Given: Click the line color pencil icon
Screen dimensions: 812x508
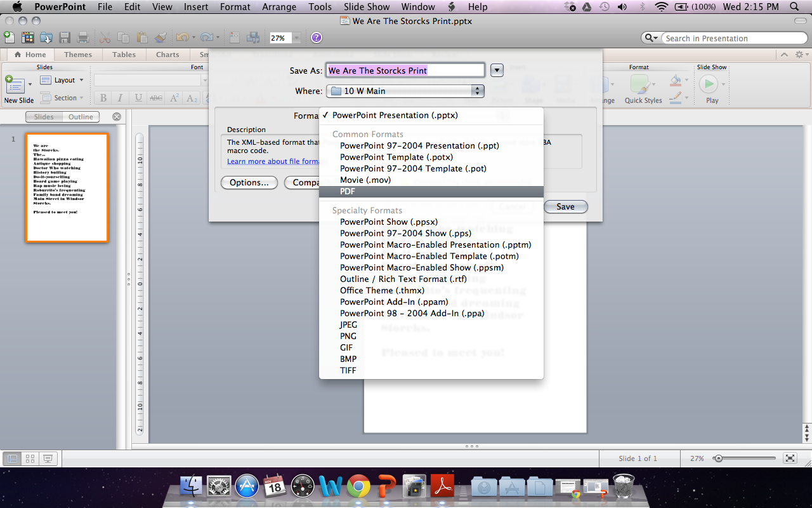Looking at the screenshot, I should point(676,97).
